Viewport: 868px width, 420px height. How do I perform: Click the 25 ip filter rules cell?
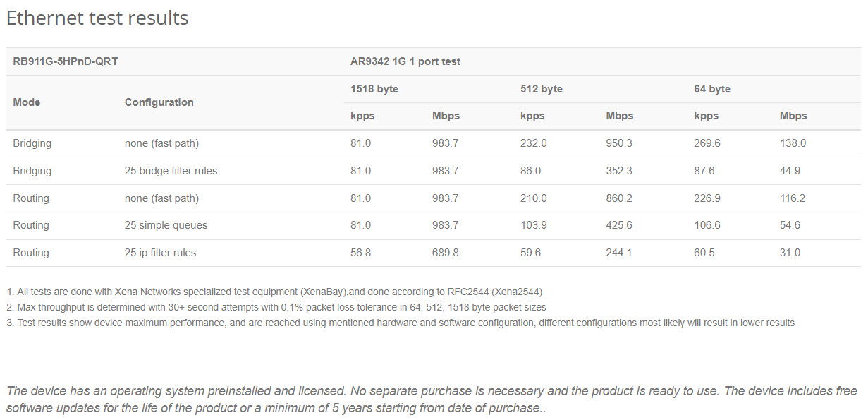point(161,253)
